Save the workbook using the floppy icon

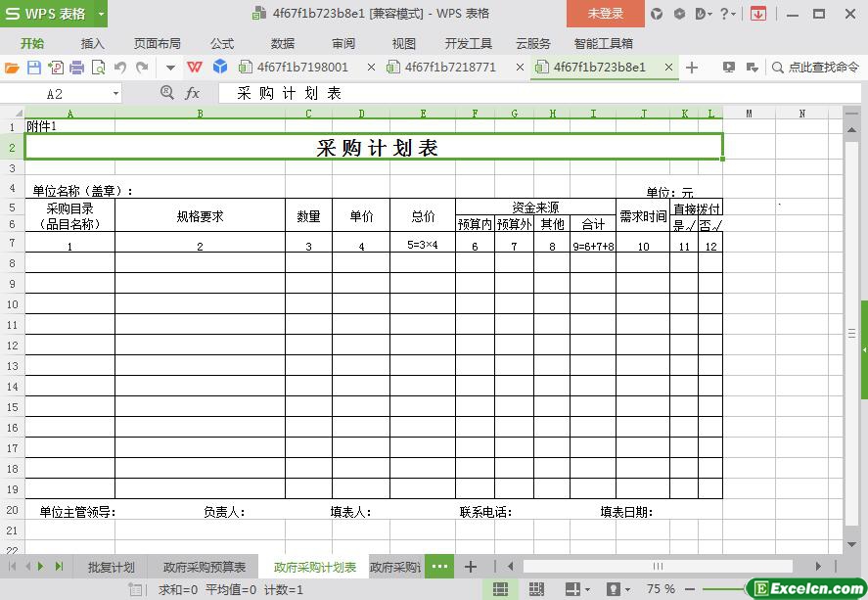pos(34,68)
